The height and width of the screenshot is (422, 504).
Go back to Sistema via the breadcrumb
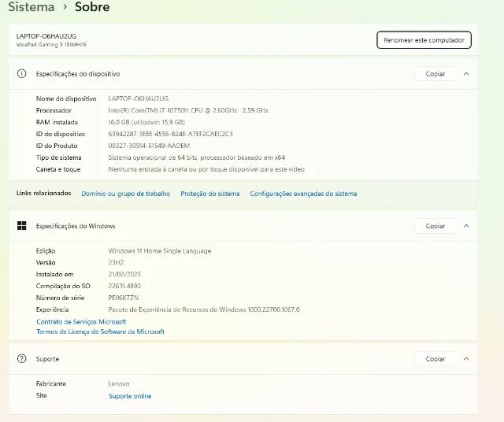[x=31, y=7]
